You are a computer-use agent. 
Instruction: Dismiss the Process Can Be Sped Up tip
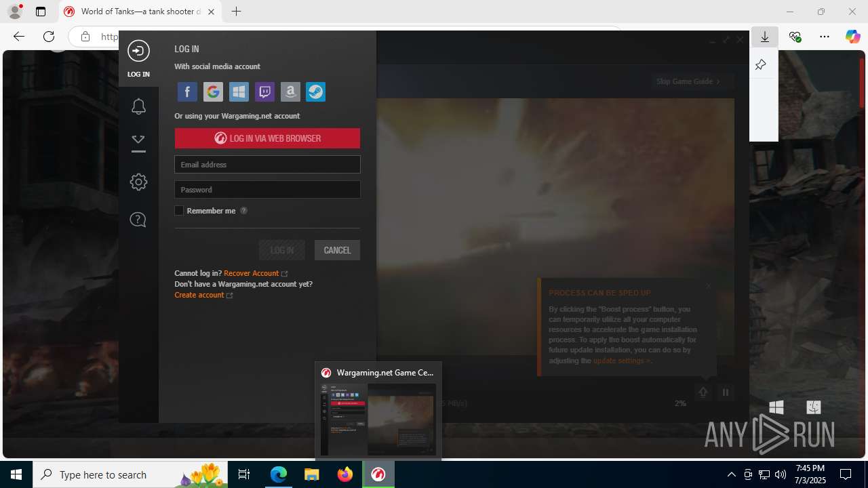coord(709,285)
